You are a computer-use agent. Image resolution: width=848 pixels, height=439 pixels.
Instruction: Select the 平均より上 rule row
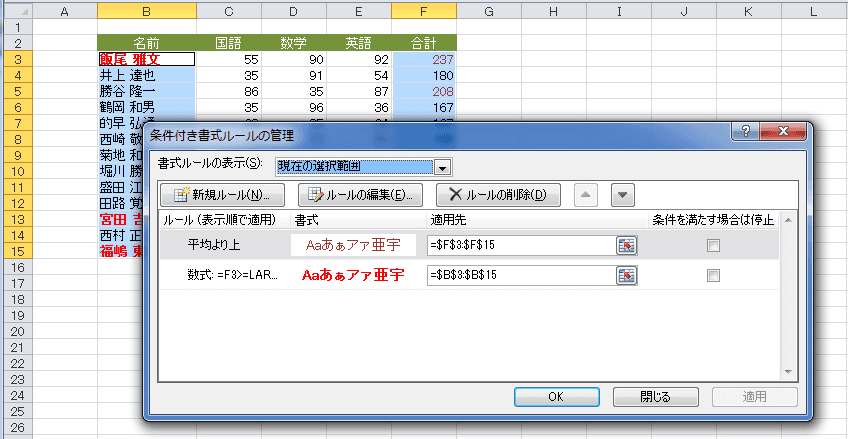219,245
